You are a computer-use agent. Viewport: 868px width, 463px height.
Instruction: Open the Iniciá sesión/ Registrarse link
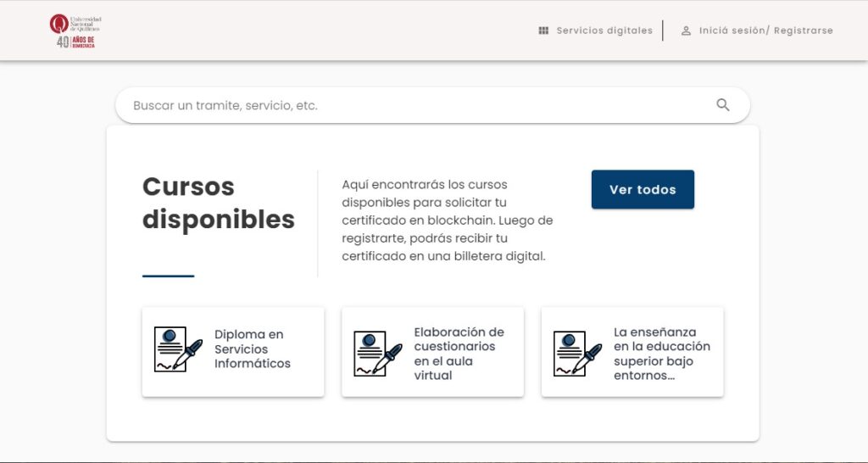[x=766, y=31]
